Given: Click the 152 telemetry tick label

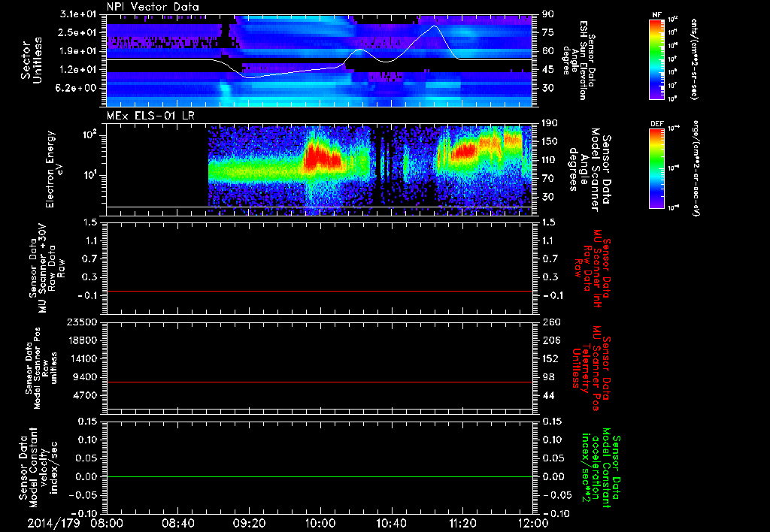Looking at the screenshot, I should (550, 358).
